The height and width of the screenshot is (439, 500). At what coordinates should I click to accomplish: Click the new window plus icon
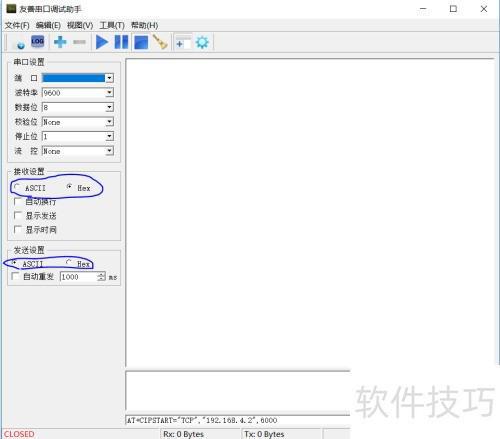[x=183, y=43]
